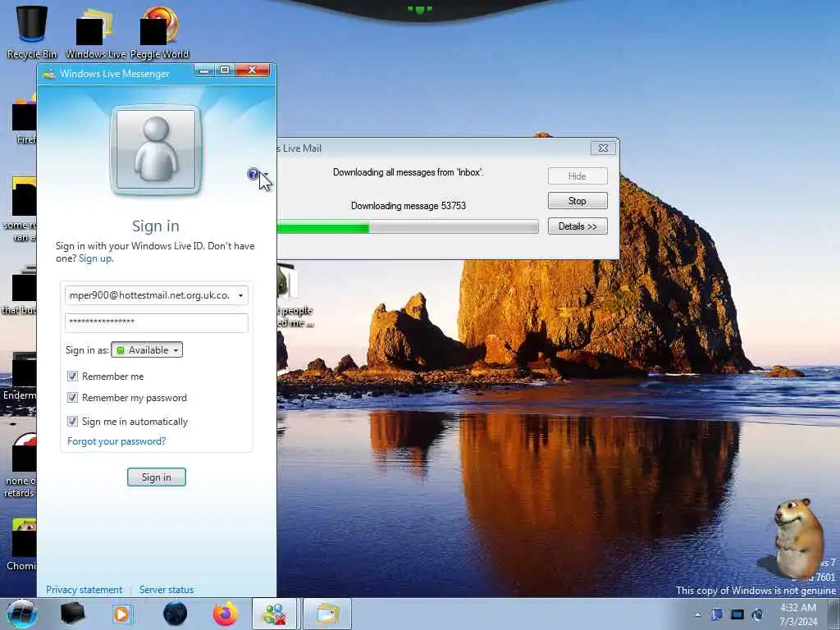Click Details in the Live Mail dialog
Image resolution: width=840 pixels, height=630 pixels.
(577, 226)
